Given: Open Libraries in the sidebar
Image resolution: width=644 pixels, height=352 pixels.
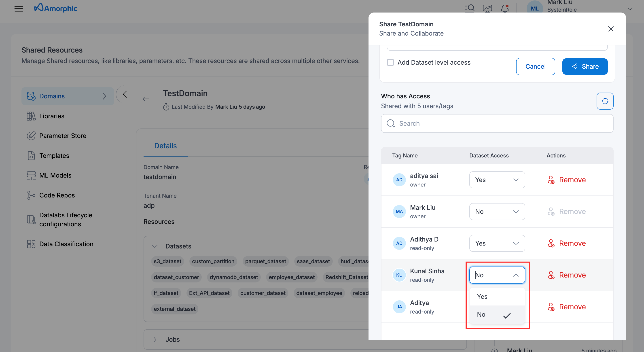Looking at the screenshot, I should 52,116.
